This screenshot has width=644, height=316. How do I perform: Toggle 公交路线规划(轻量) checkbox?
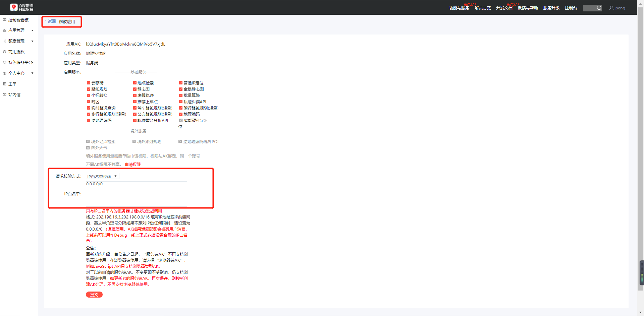click(x=135, y=114)
